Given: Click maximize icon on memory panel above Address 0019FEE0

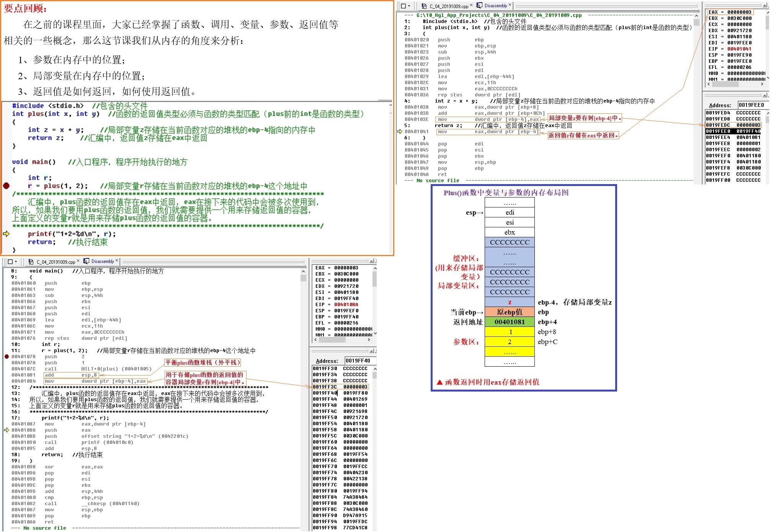Looking at the screenshot, I should pos(764,95).
